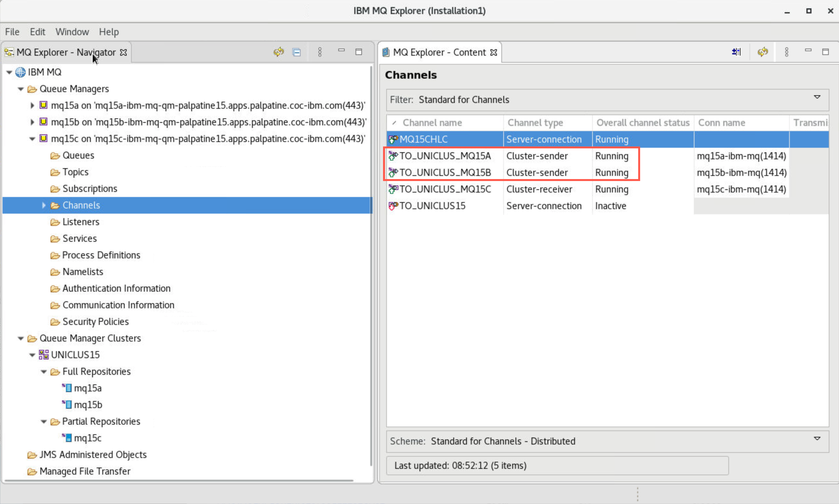
Task: Select the Namelists tree item
Action: point(83,272)
